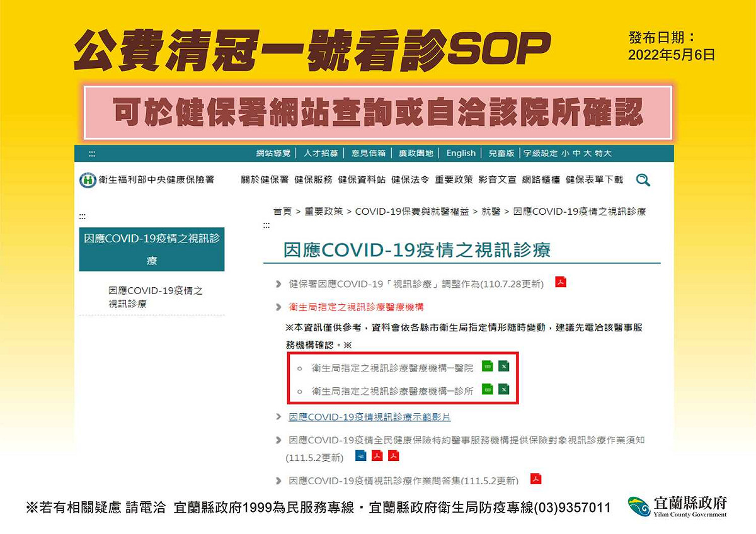Set font size to 小

(566, 153)
